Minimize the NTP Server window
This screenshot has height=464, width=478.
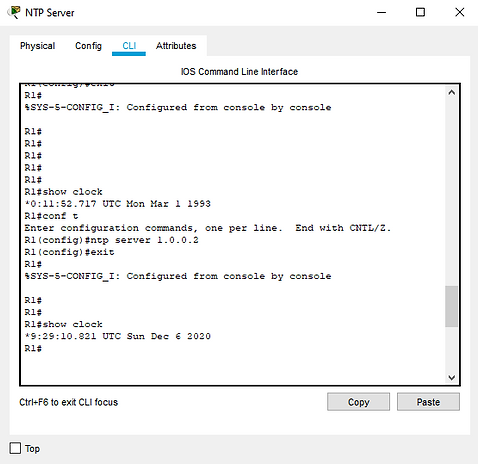(x=381, y=13)
